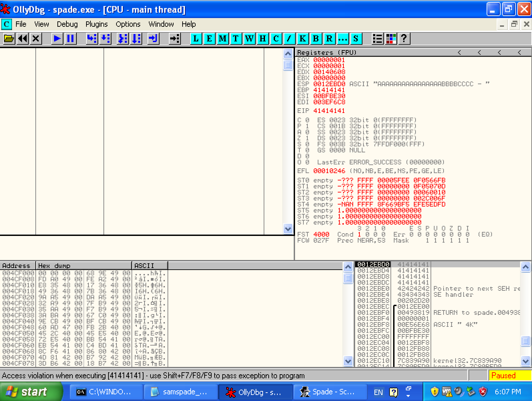532x401 pixels.
Task: Open the Window menu
Action: (x=161, y=24)
